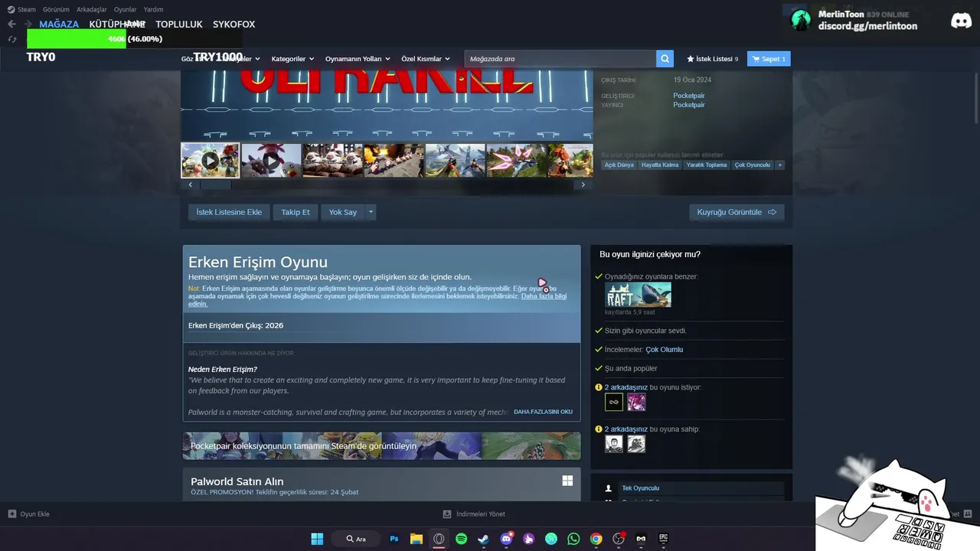Screen dimensions: 980x551
Task: Open Epic Games Launcher from the taskbar
Action: [x=663, y=539]
